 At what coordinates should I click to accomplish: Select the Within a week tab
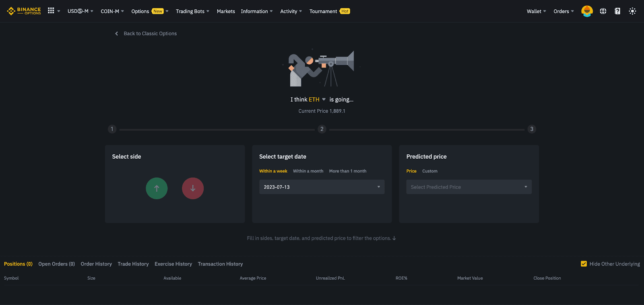tap(273, 171)
